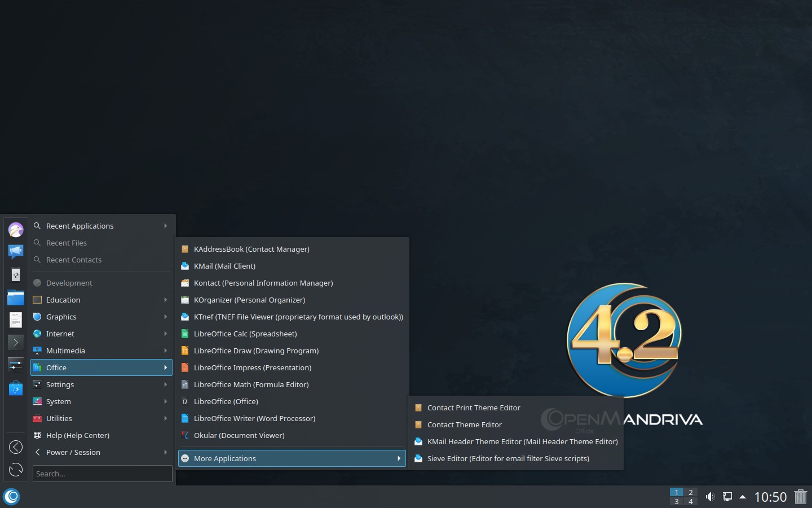
Task: Open the Falkon browser favorite icon
Action: click(x=16, y=230)
